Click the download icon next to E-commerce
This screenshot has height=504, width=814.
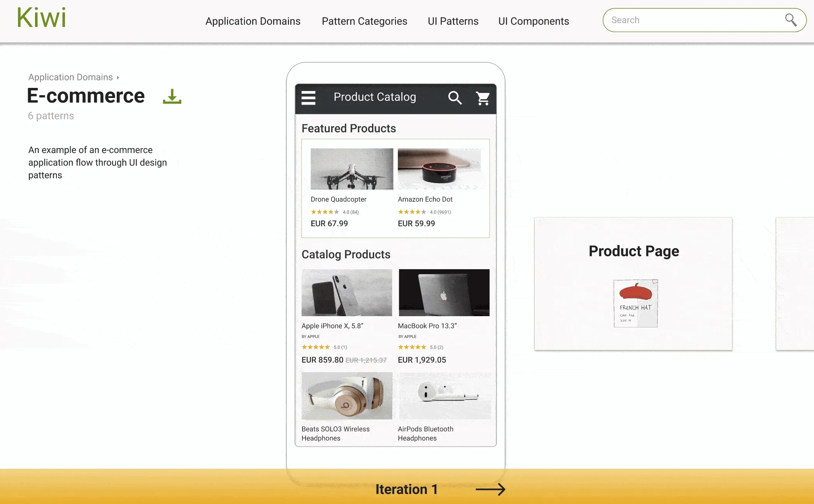tap(172, 96)
